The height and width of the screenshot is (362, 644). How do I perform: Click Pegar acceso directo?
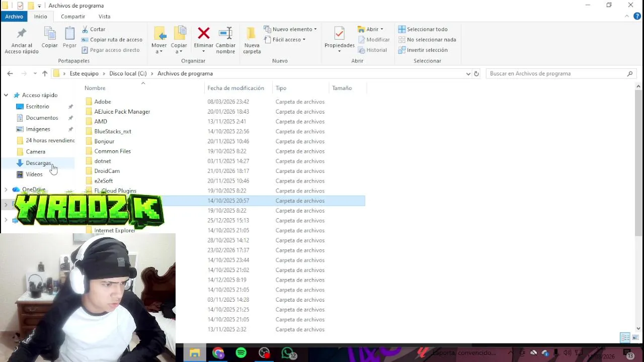pyautogui.click(x=110, y=50)
